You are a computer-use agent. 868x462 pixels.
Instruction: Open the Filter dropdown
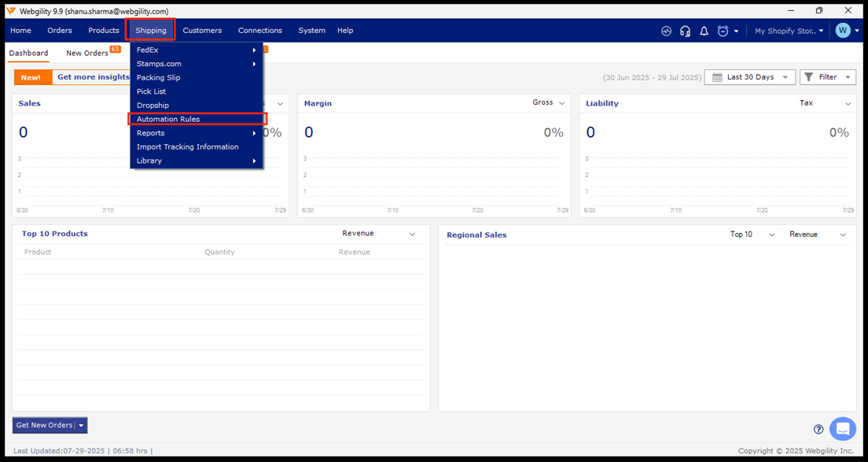[x=827, y=77]
